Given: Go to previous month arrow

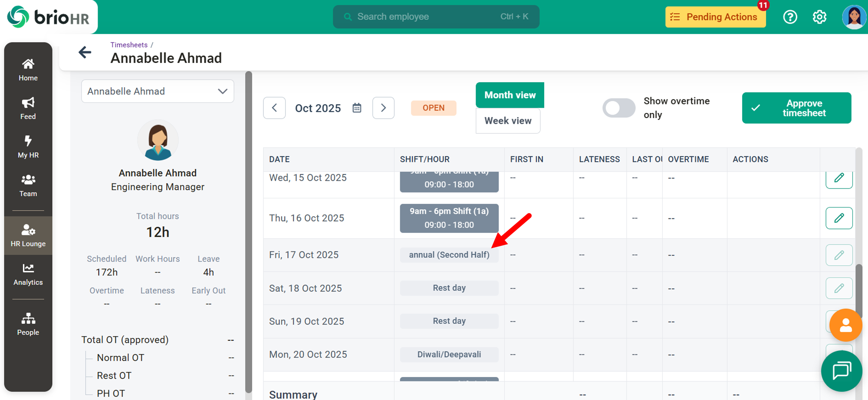Looking at the screenshot, I should pos(274,108).
